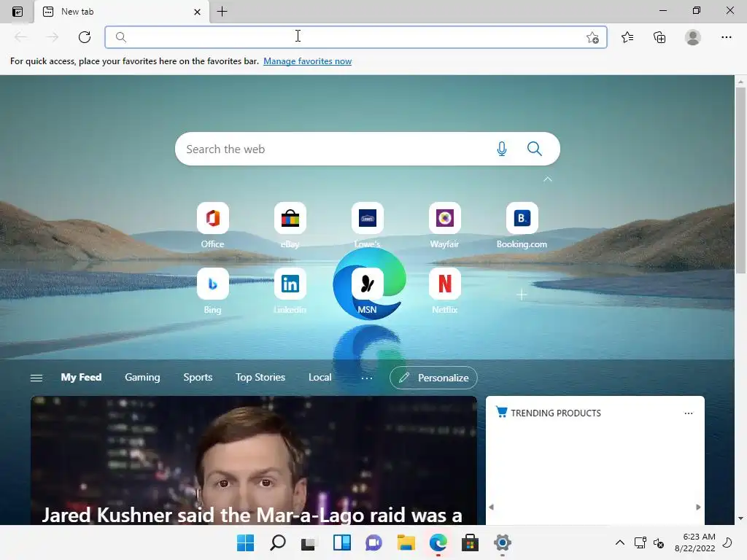Open the Lowe's quick link
The height and width of the screenshot is (560, 747).
pyautogui.click(x=368, y=225)
